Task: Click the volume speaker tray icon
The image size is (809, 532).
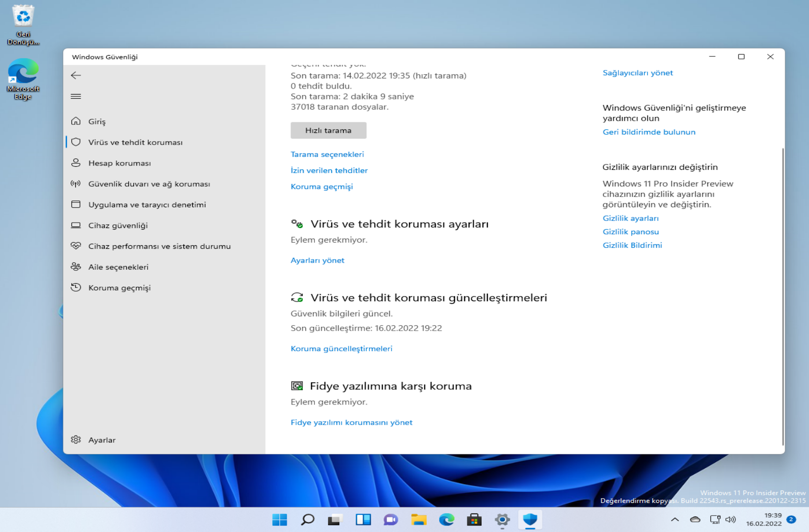Action: pyautogui.click(x=731, y=519)
